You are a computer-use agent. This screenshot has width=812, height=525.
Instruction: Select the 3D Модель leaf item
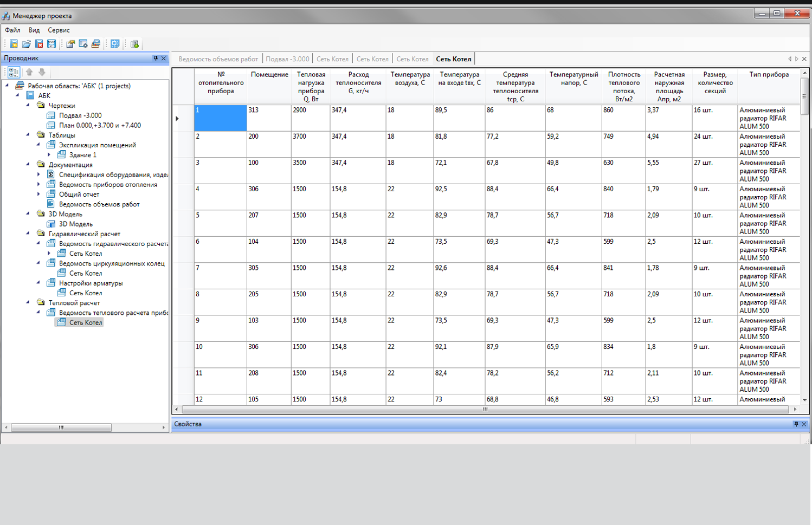(76, 224)
